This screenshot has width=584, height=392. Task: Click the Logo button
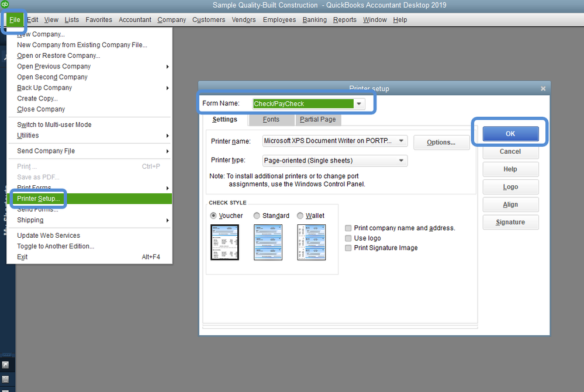click(x=510, y=187)
